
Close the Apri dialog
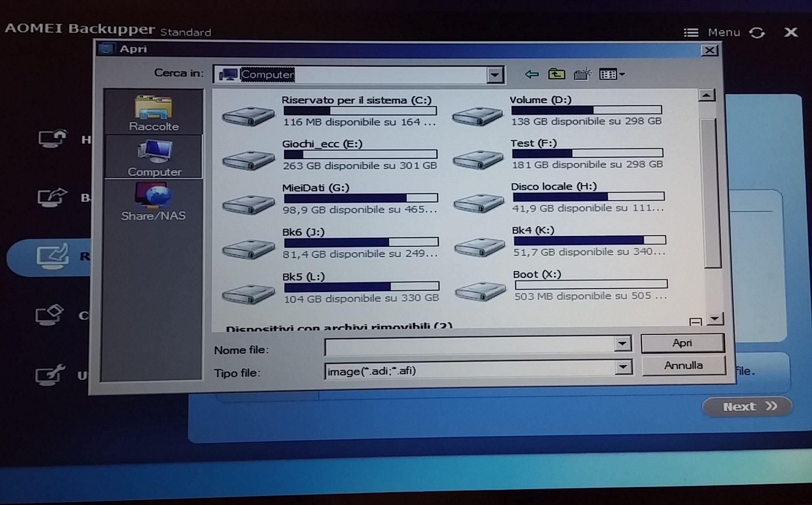(x=710, y=50)
